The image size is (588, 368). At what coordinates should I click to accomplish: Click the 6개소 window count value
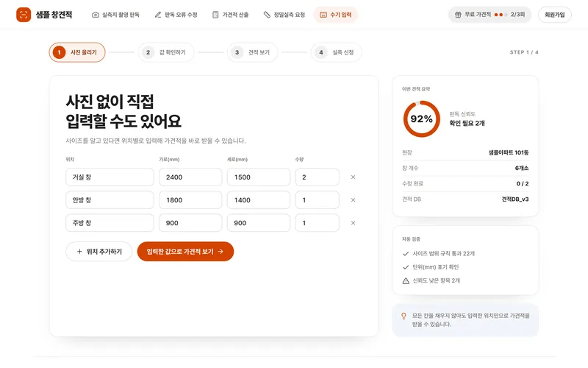pyautogui.click(x=522, y=169)
